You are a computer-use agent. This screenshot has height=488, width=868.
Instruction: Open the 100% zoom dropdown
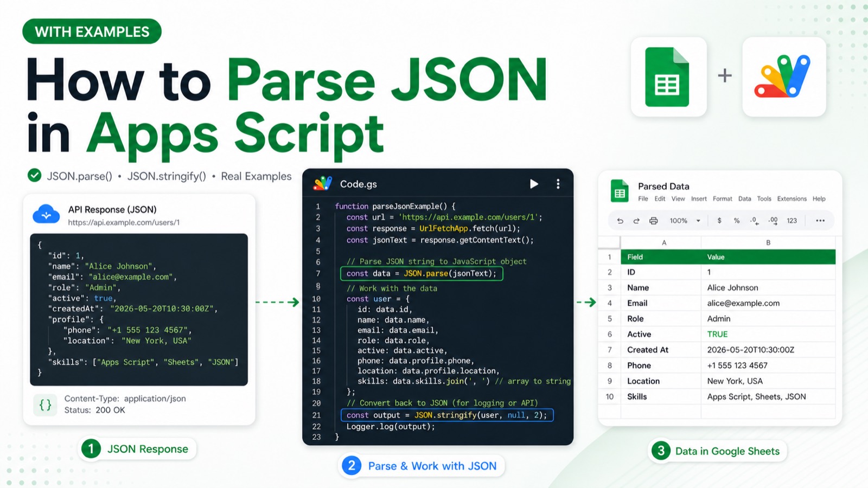685,221
